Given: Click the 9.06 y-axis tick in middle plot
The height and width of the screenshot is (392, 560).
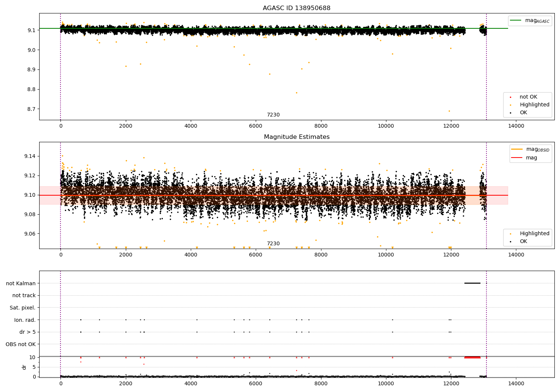Looking at the screenshot, I should (x=30, y=234).
